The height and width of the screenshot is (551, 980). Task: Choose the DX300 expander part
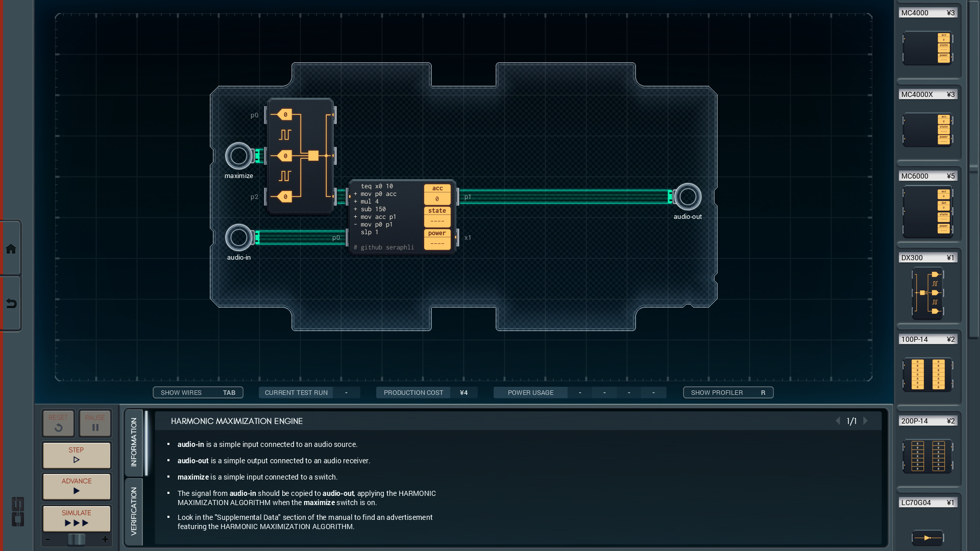point(927,293)
